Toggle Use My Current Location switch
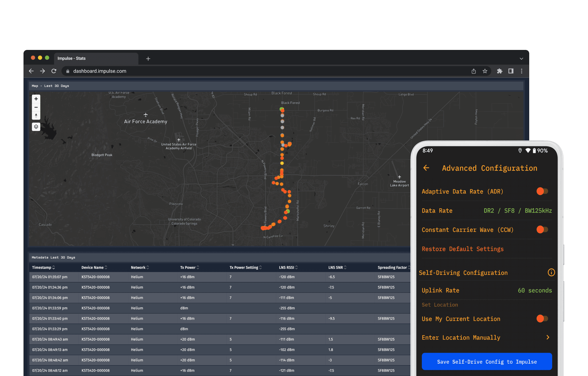Image resolution: width=588 pixels, height=376 pixels. click(x=542, y=318)
